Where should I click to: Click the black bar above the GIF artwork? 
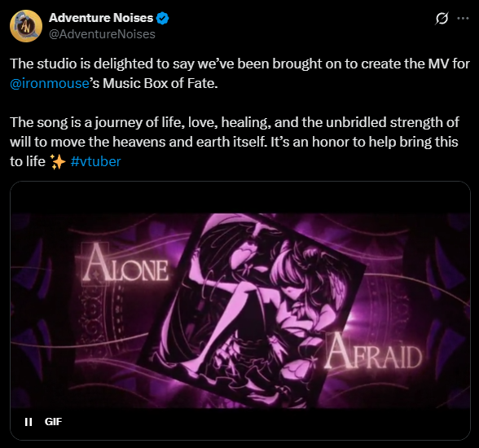point(240,198)
